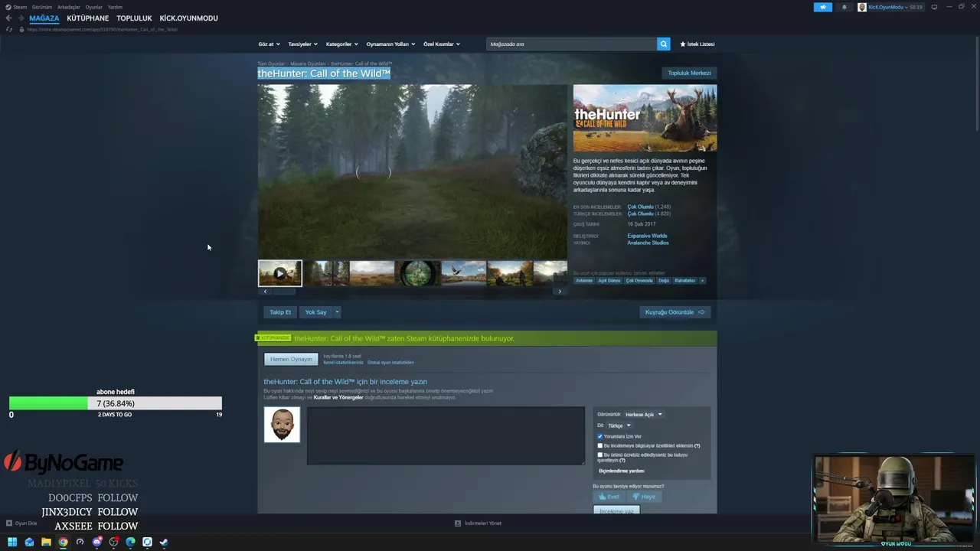The height and width of the screenshot is (551, 980).
Task: Switch to the KÜTÜPHANE tab
Action: [88, 18]
